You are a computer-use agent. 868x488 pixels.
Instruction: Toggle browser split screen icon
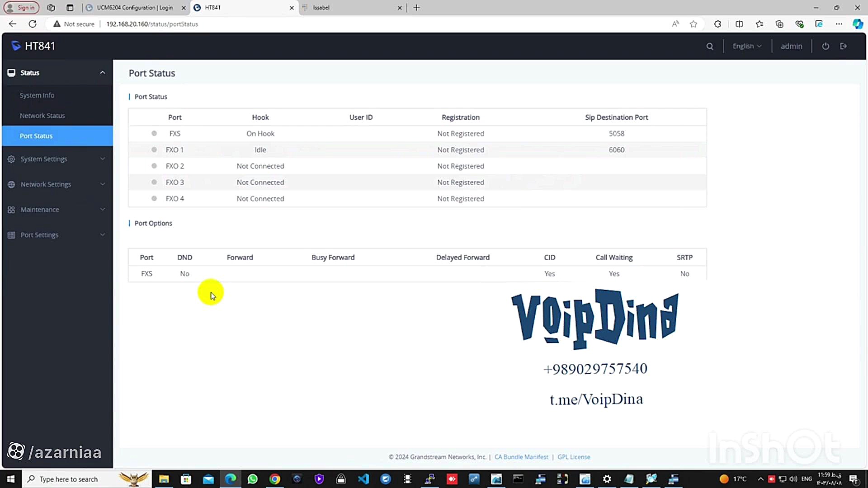pyautogui.click(x=740, y=24)
